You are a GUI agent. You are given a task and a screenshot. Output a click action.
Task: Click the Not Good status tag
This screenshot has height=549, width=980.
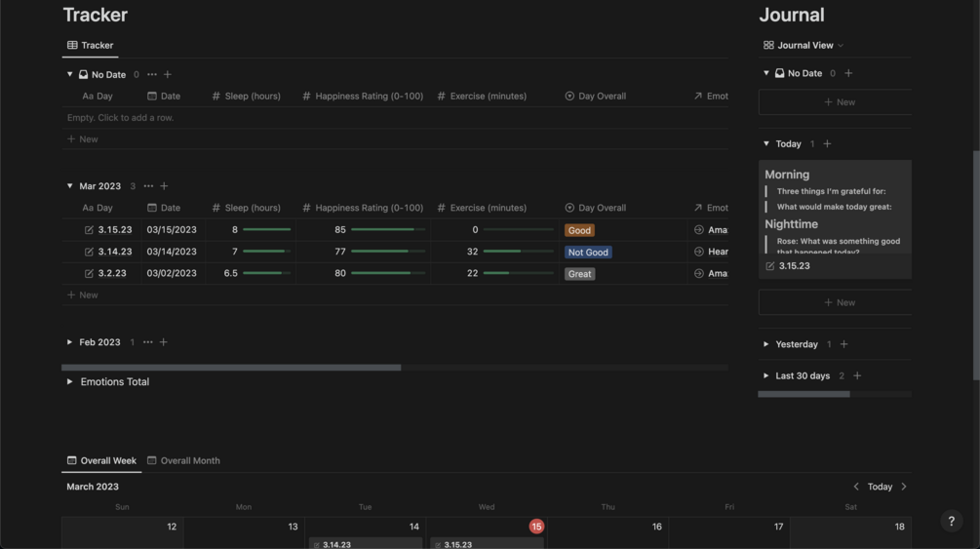(587, 252)
